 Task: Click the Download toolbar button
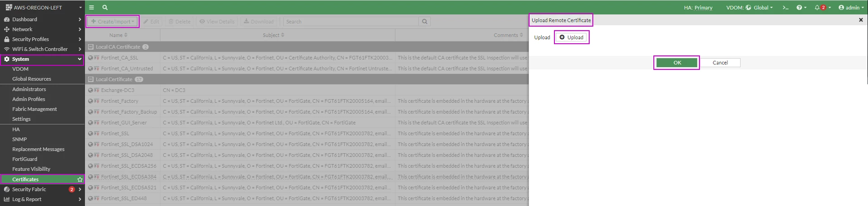[x=258, y=21]
